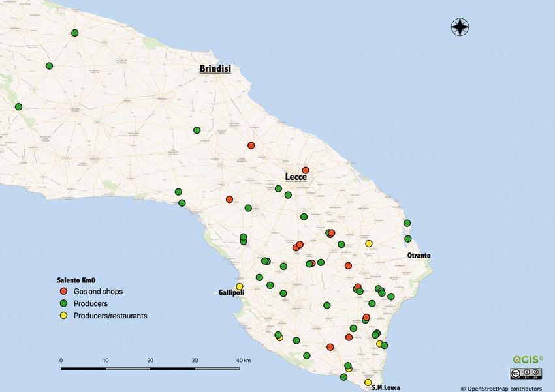This screenshot has height=392, width=555.
Task: Click the yellow marker northwest of Otranto
Action: tap(369, 243)
